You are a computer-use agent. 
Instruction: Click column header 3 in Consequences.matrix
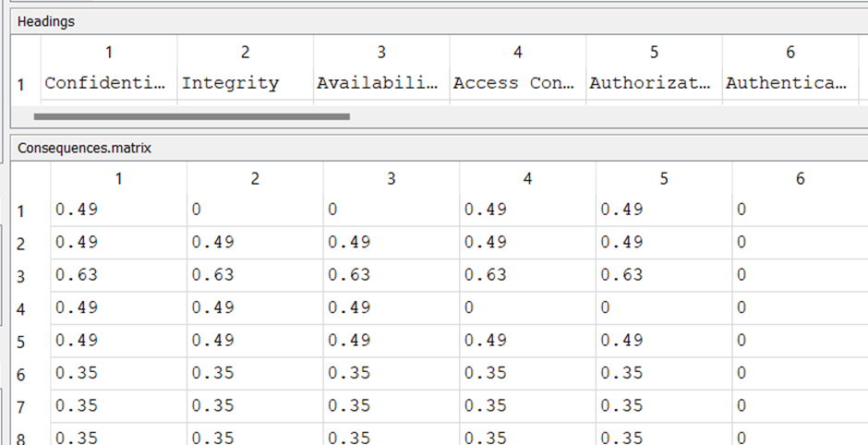pyautogui.click(x=391, y=178)
